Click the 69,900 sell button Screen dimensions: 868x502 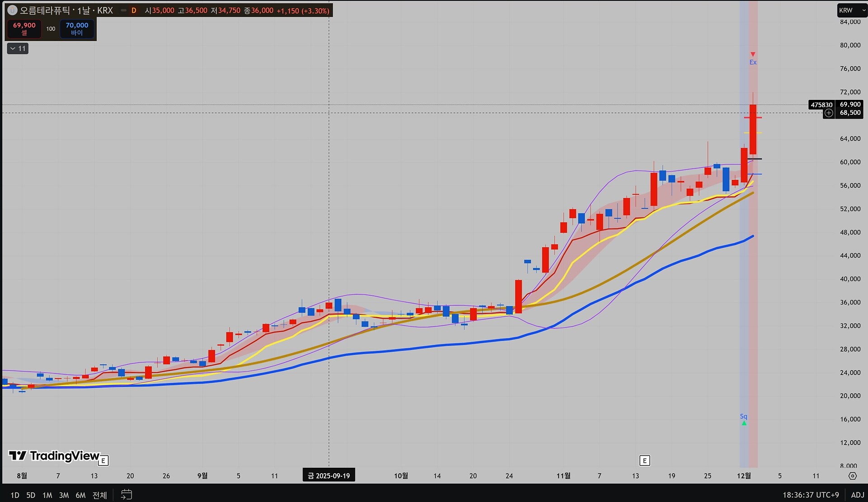point(24,28)
